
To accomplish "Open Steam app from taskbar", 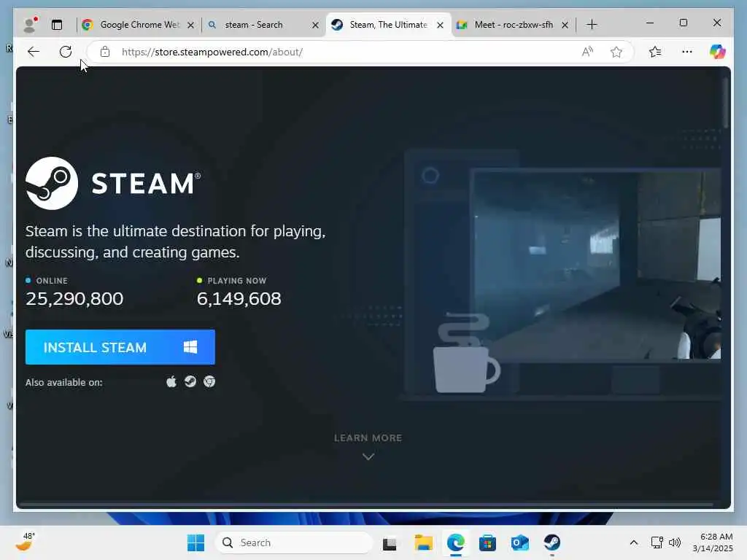I will point(552,542).
